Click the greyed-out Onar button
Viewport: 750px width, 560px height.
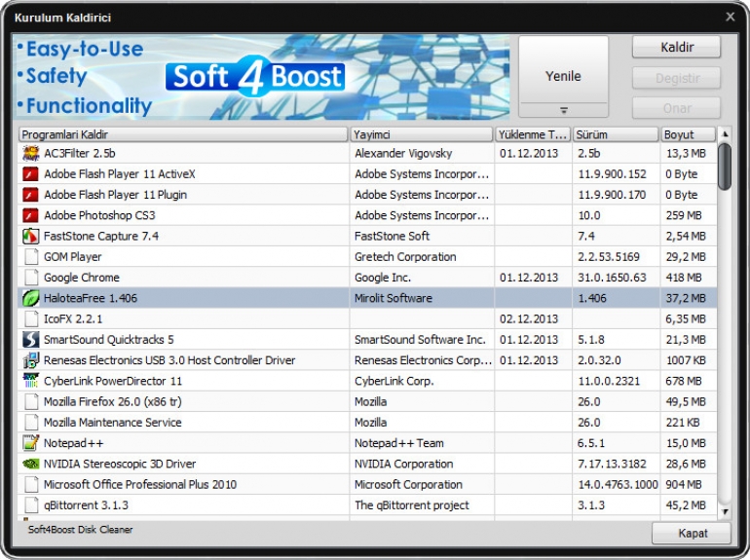coord(676,108)
